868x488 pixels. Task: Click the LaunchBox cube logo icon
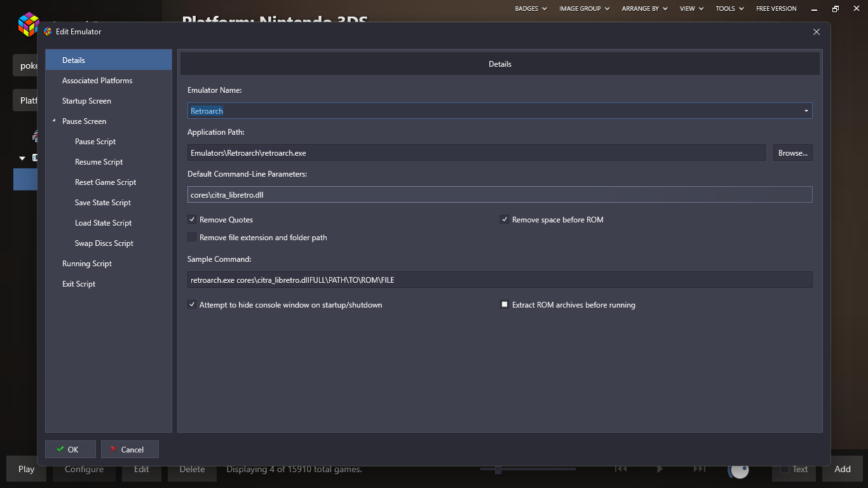[x=28, y=24]
